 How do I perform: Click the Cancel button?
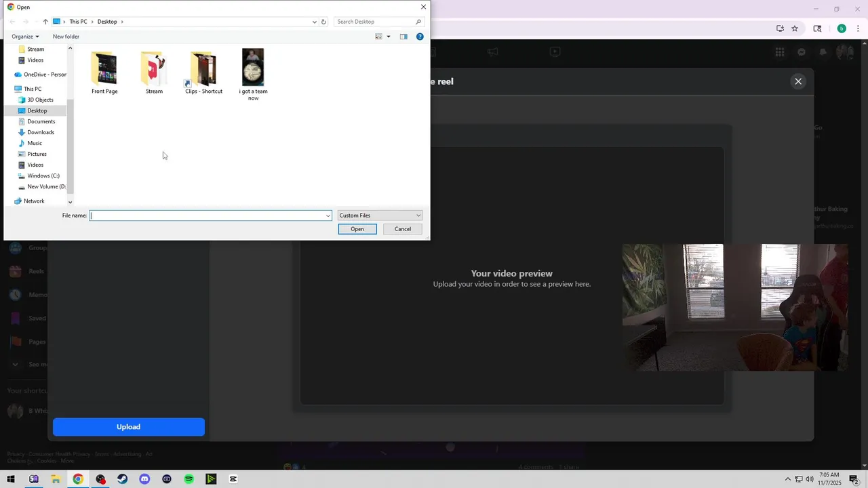403,229
